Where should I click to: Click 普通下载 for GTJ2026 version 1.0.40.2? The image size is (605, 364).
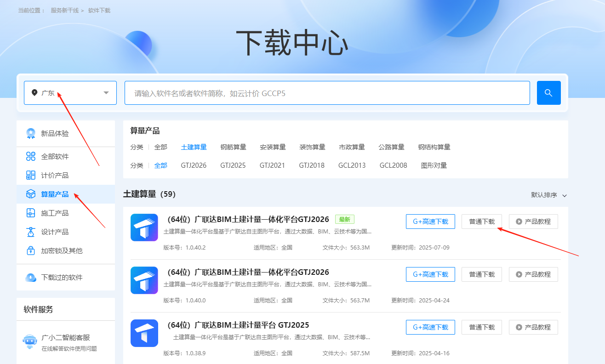[482, 222]
